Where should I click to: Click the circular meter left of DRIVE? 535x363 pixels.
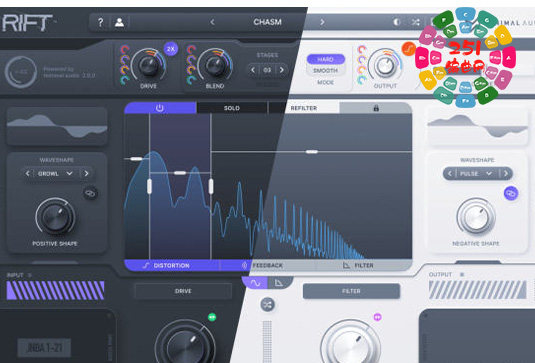coord(21,72)
